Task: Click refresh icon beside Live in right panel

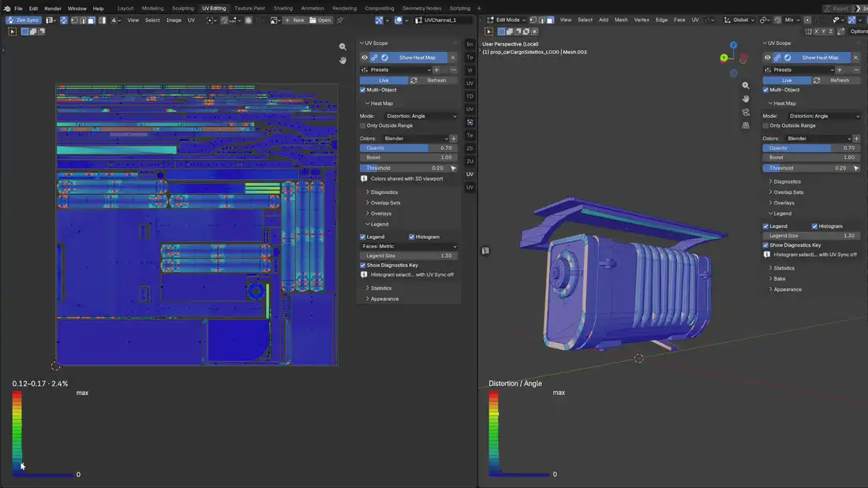Action: (x=817, y=80)
